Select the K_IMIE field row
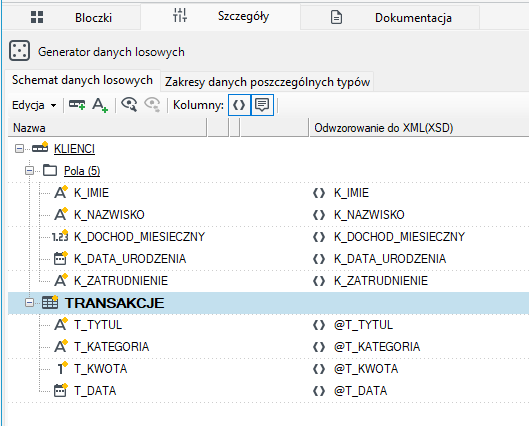This screenshot has height=426, width=529. [x=269, y=193]
